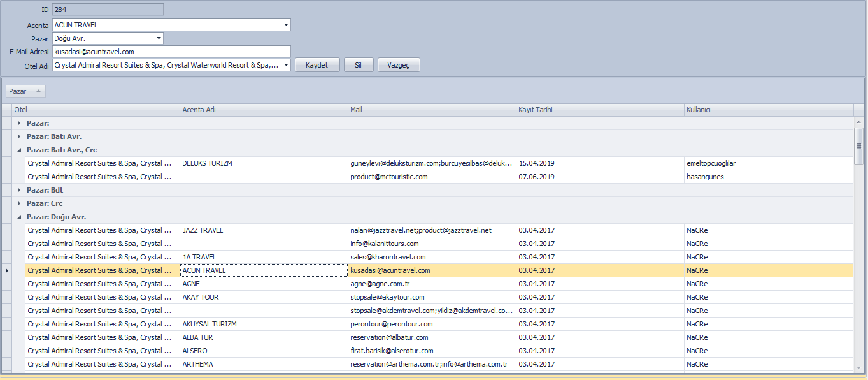Click the 07.06.2019 date cell
The image size is (868, 380).
pyautogui.click(x=601, y=177)
